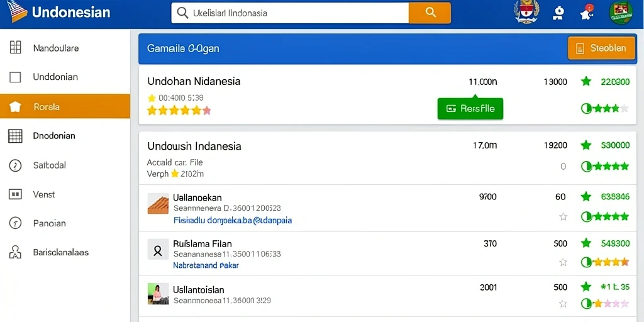Image resolution: width=644 pixels, height=322 pixels.
Task: Click yellow star beside Verph 2102m
Action: [x=175, y=174]
